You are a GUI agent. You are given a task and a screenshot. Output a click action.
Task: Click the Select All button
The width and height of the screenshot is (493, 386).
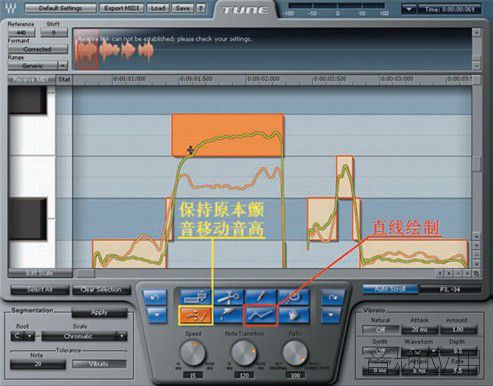[x=40, y=290]
